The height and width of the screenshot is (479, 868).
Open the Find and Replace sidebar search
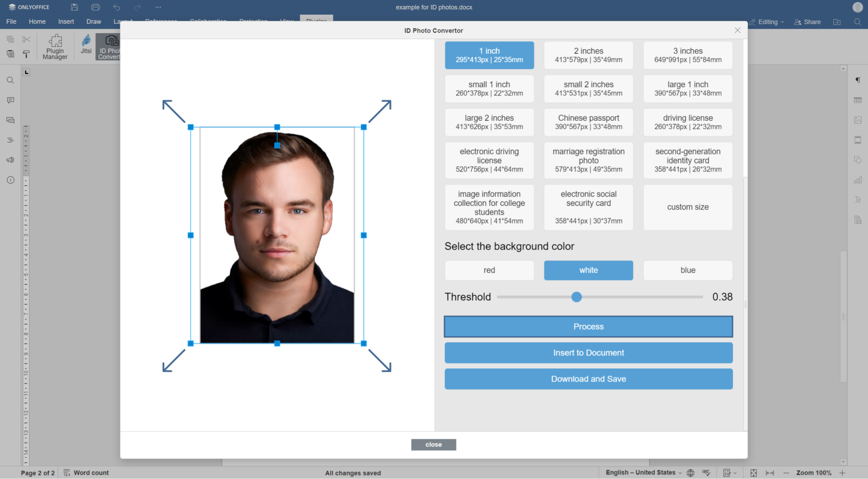click(x=10, y=80)
